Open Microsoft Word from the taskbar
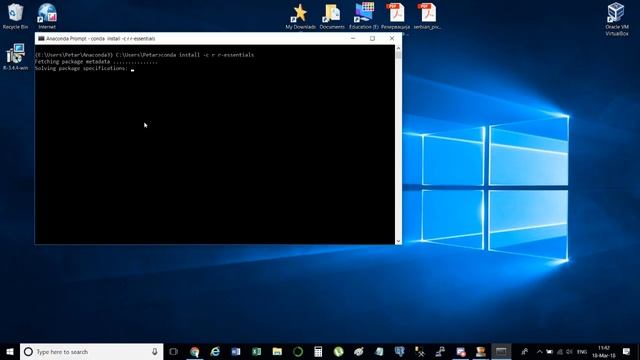Image resolution: width=640 pixels, height=360 pixels. 236,351
